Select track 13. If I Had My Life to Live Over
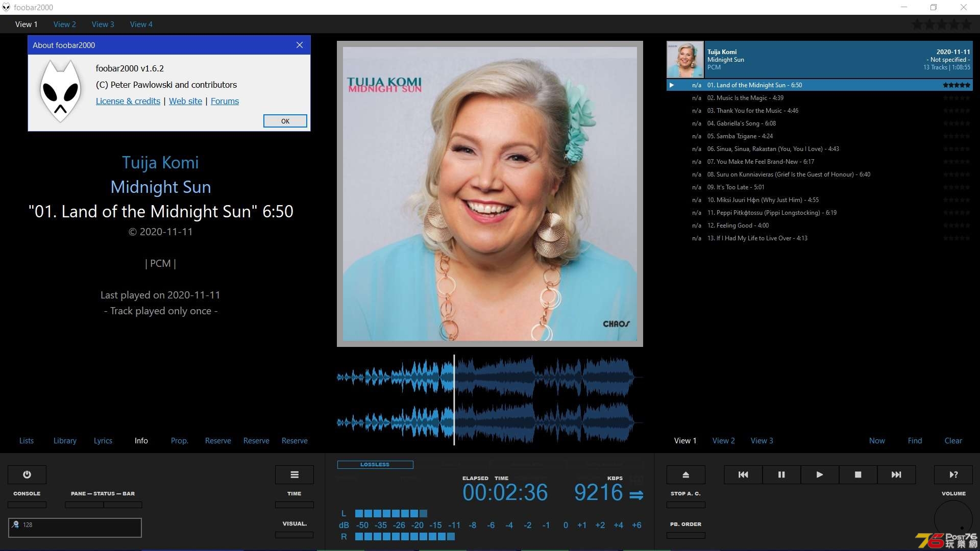This screenshot has height=551, width=980. (x=819, y=238)
